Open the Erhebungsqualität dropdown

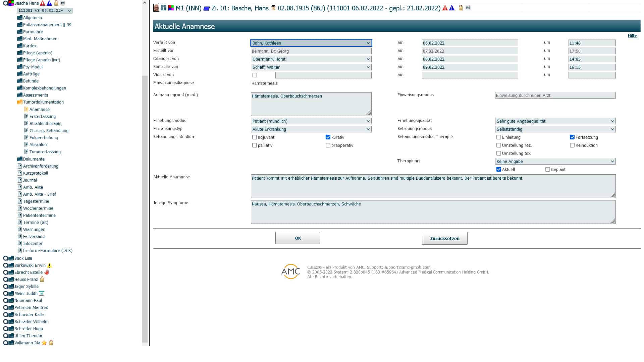pos(555,121)
